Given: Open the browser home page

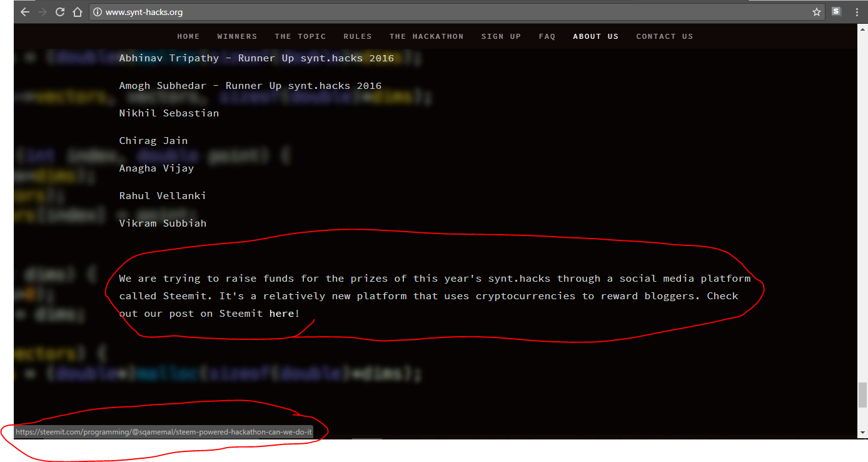Looking at the screenshot, I should tap(78, 12).
